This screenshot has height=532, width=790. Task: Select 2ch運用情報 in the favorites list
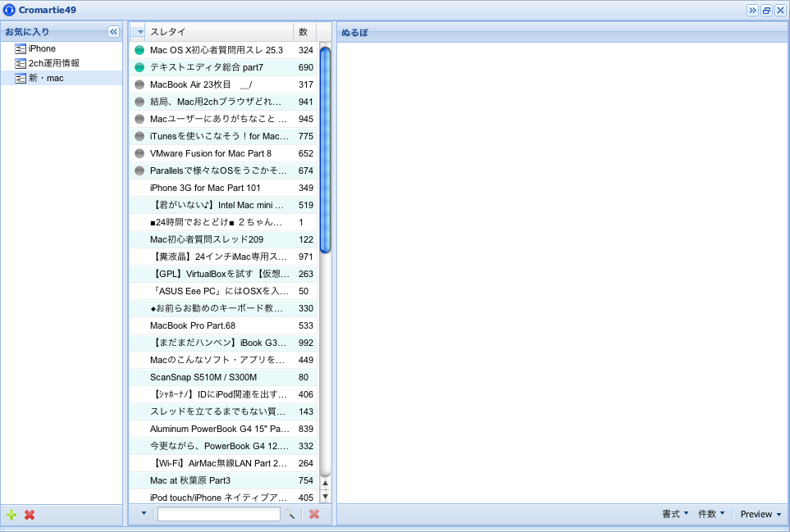(x=54, y=63)
